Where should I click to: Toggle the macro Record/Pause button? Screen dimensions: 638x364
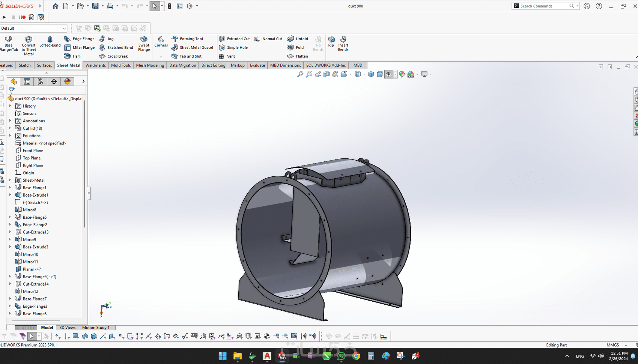(x=23, y=17)
